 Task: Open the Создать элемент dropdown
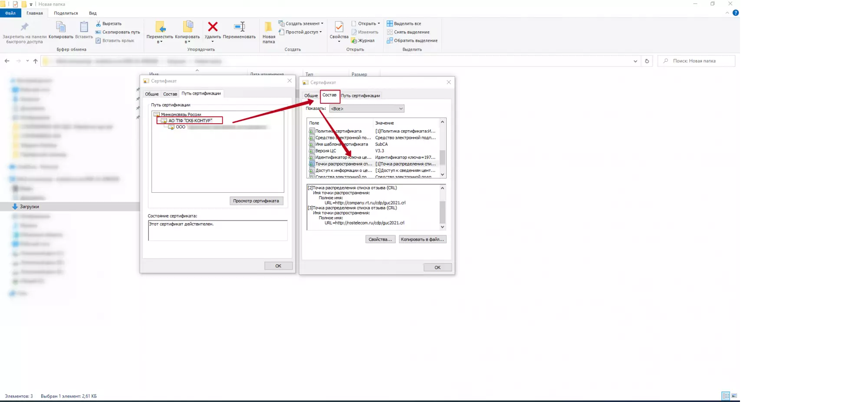click(x=301, y=23)
